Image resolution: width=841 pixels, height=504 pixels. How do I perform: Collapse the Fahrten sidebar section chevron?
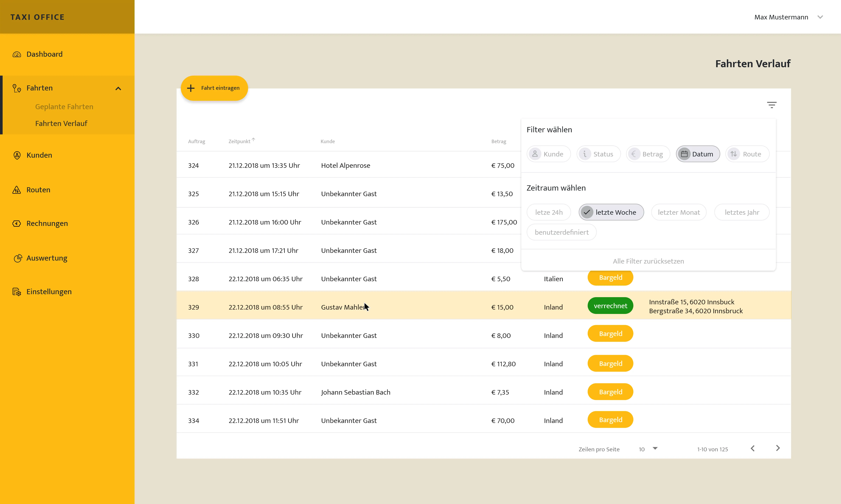[x=118, y=89]
